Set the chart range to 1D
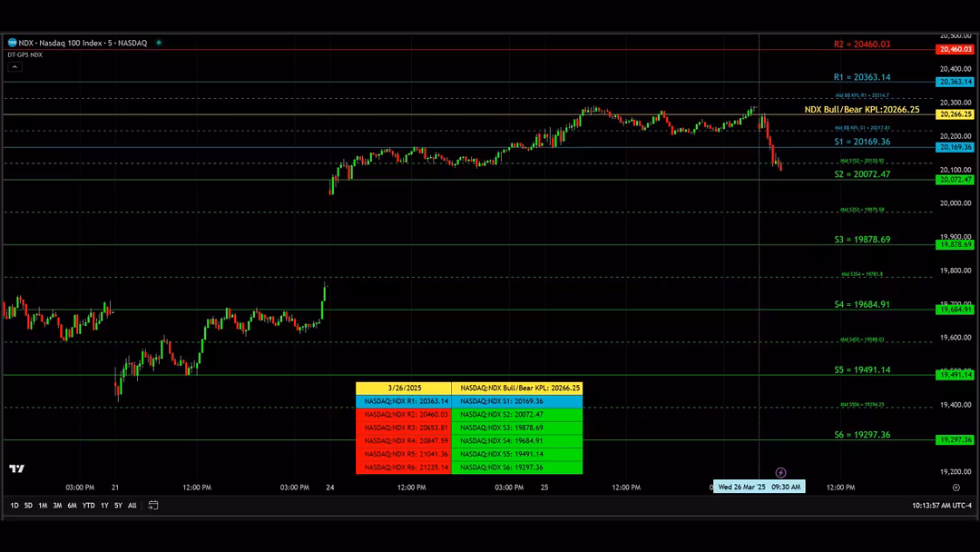The height and width of the screenshot is (552, 980). 15,505
